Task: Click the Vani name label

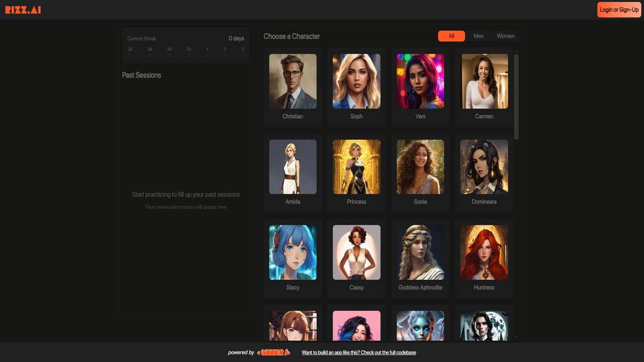Action: tap(420, 116)
